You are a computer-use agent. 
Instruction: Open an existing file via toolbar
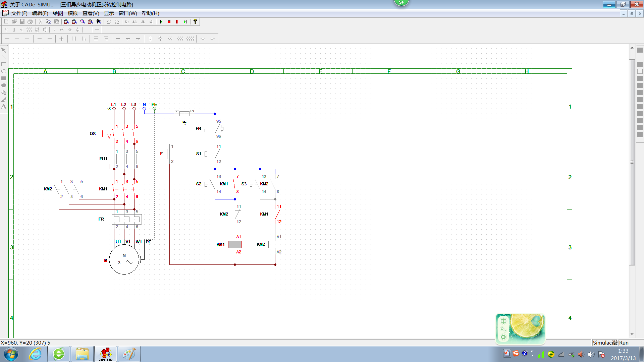[14, 21]
